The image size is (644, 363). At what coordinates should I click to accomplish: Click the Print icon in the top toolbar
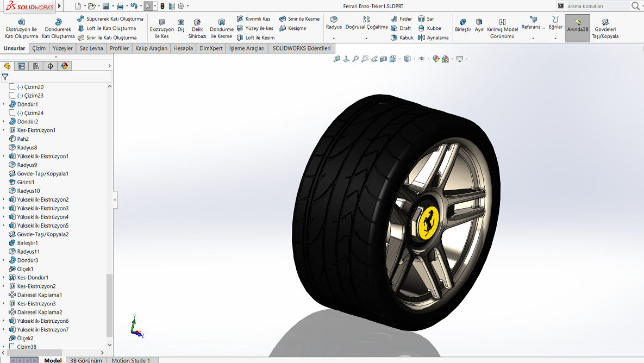point(120,6)
